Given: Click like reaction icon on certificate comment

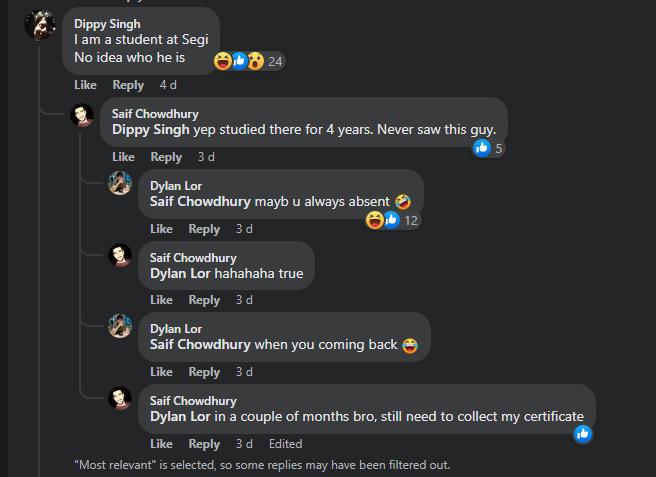Looking at the screenshot, I should tap(583, 434).
